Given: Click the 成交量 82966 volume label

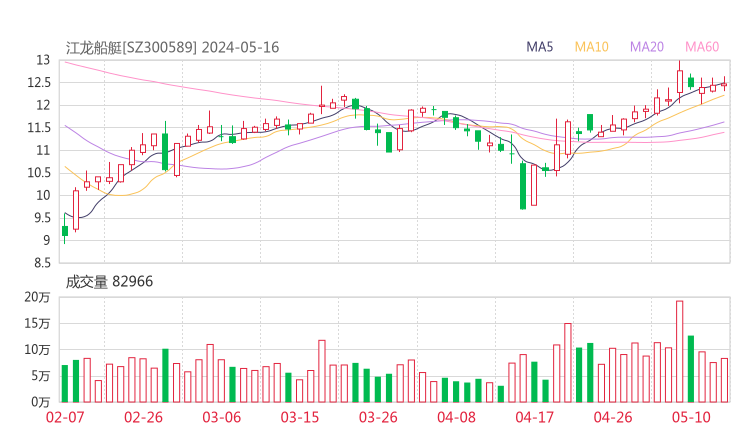Looking at the screenshot, I should click(x=109, y=281).
